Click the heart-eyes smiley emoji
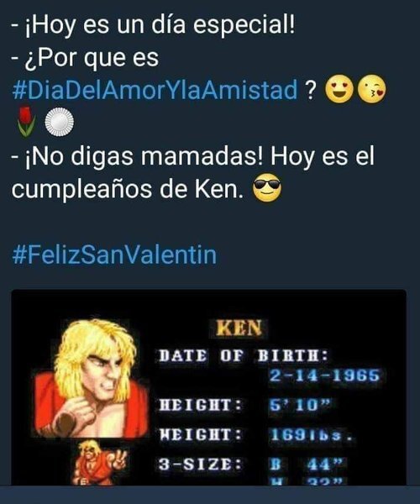This screenshot has height=504, width=420. [339, 89]
